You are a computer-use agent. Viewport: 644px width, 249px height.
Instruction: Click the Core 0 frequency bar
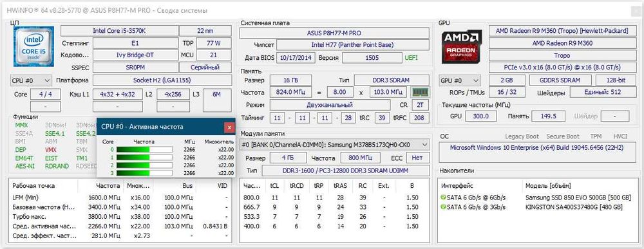tap(144, 150)
